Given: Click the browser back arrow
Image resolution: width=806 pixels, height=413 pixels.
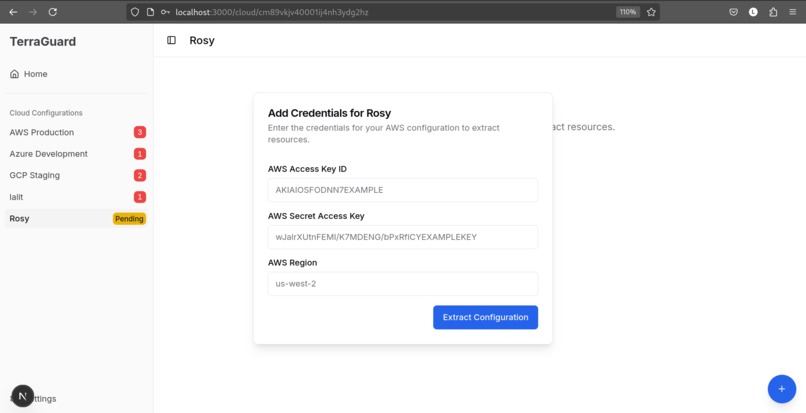Looking at the screenshot, I should click(x=13, y=12).
